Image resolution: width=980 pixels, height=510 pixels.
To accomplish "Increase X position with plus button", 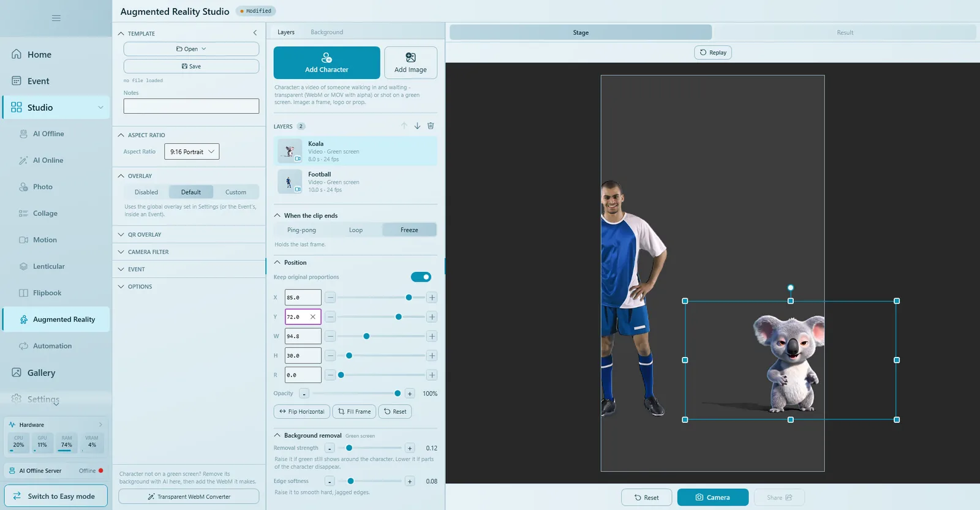I will coord(432,298).
